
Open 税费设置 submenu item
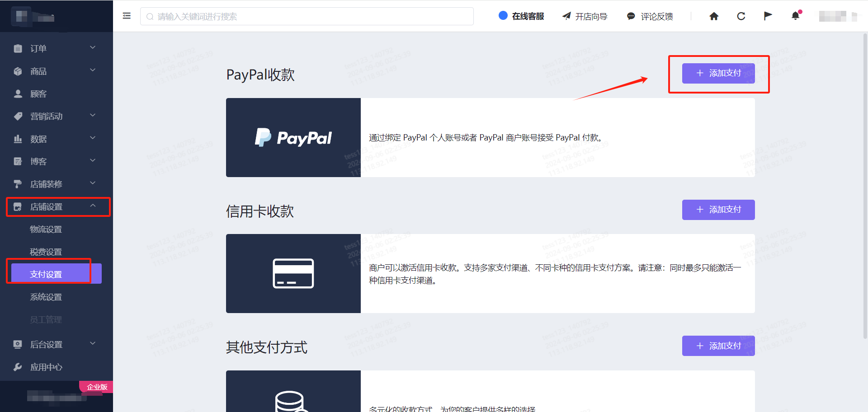tap(46, 252)
